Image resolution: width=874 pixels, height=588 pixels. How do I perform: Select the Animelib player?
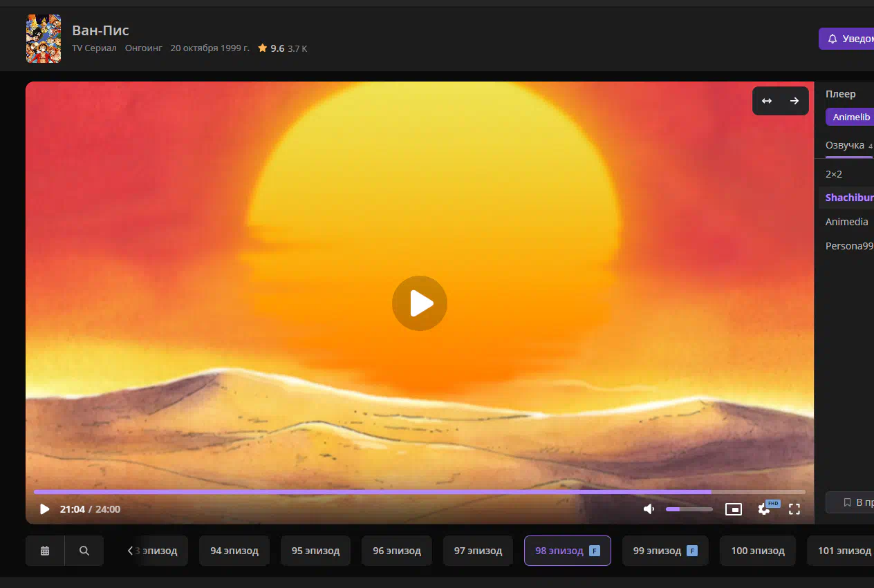pos(850,117)
